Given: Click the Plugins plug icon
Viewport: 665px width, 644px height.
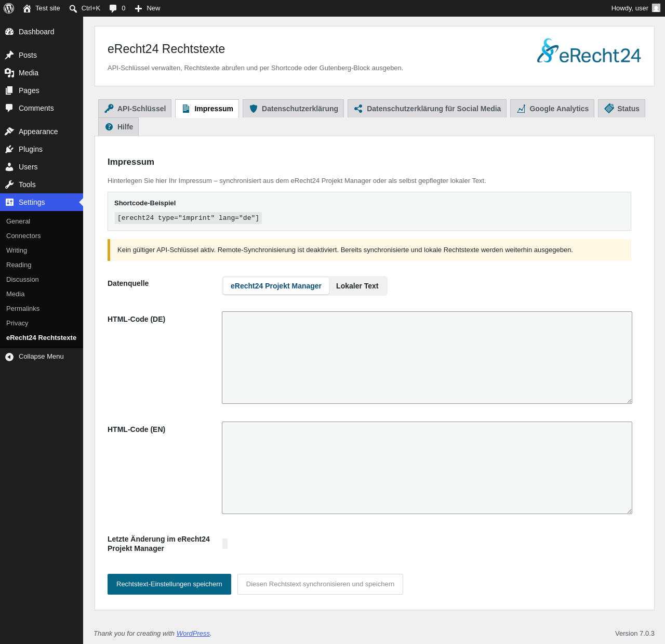Looking at the screenshot, I should 9,149.
